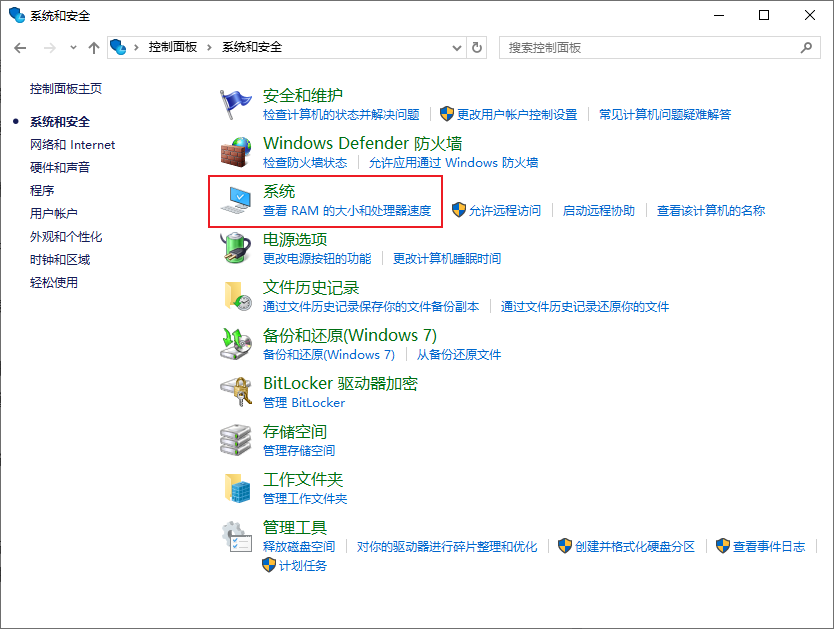The width and height of the screenshot is (834, 629).
Task: Select 控制面板 in the breadcrumb
Action: [173, 47]
